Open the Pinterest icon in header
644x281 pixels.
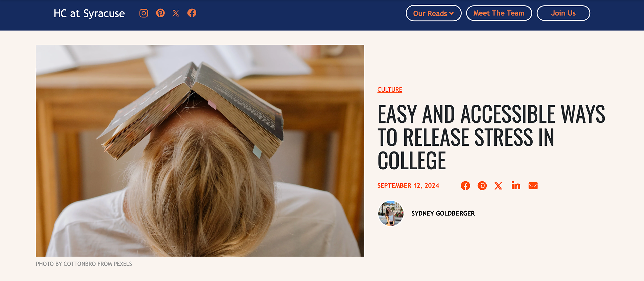click(x=160, y=13)
